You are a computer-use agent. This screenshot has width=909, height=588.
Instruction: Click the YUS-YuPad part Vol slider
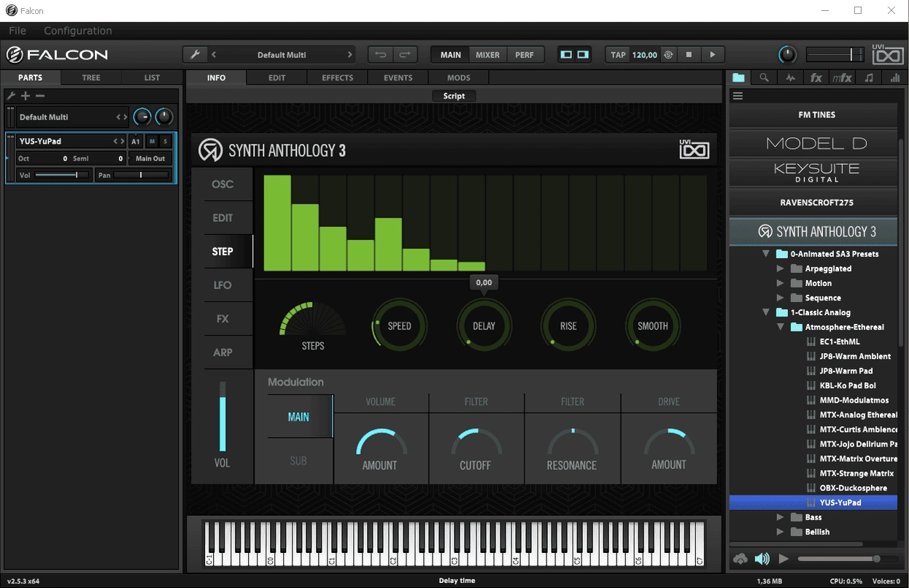[62, 175]
